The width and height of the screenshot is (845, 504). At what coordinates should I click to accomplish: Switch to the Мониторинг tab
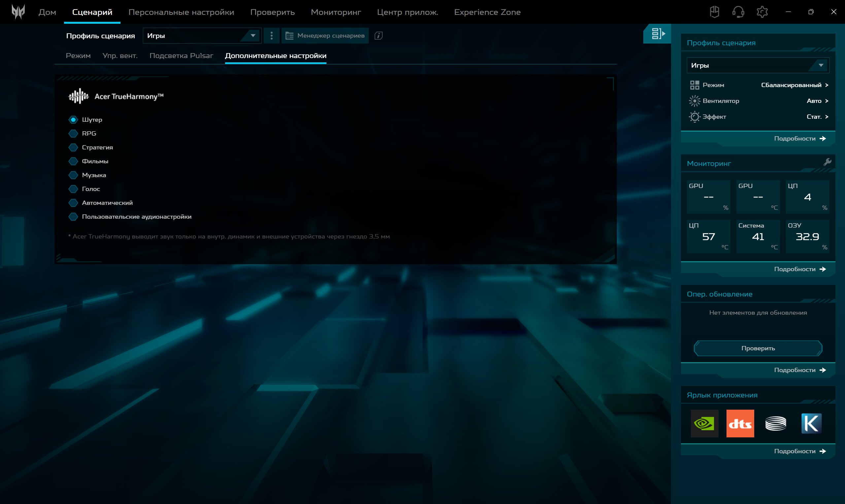(336, 12)
